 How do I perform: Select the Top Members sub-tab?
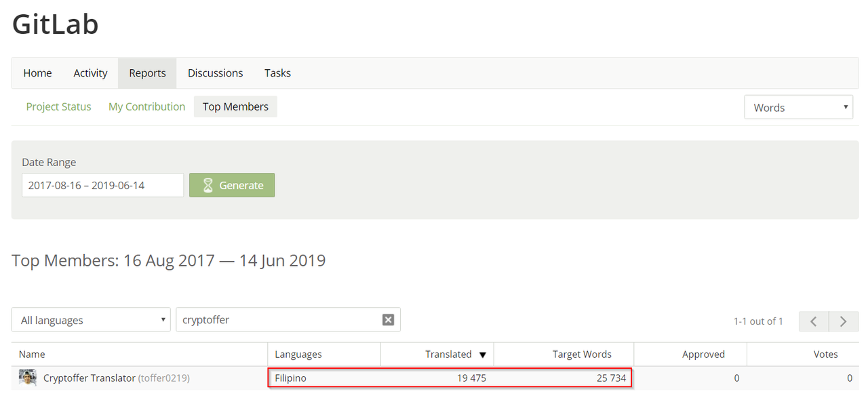coord(235,106)
